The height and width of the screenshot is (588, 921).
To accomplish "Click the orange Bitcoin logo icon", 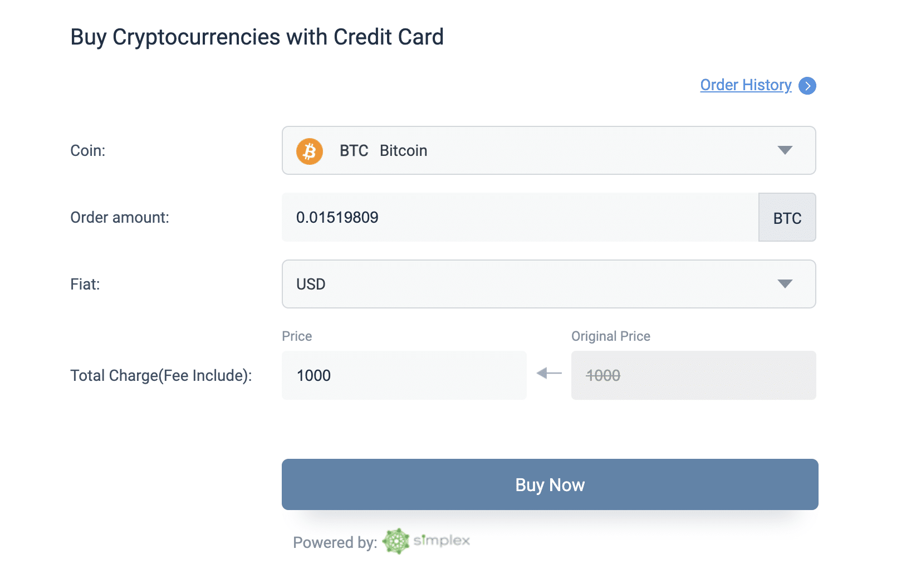I will [x=310, y=151].
